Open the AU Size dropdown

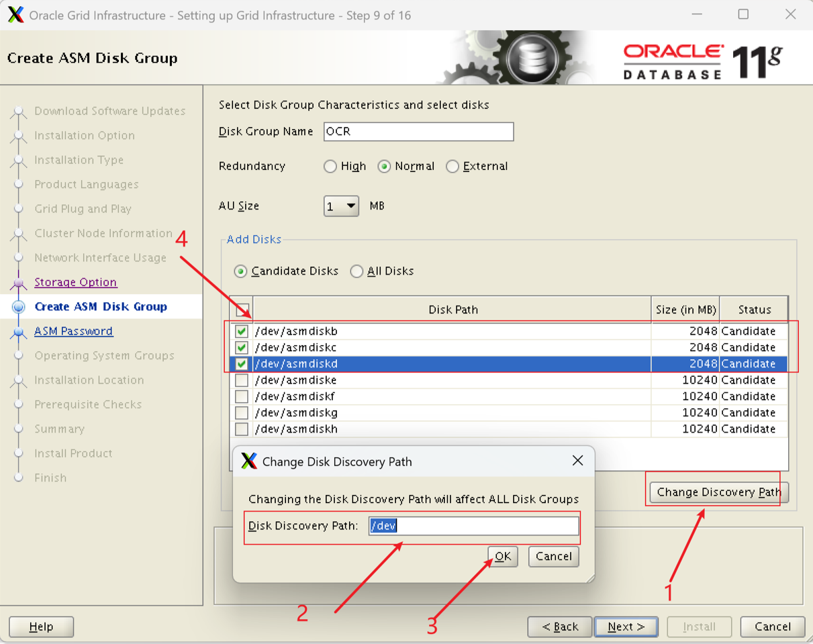click(x=342, y=206)
